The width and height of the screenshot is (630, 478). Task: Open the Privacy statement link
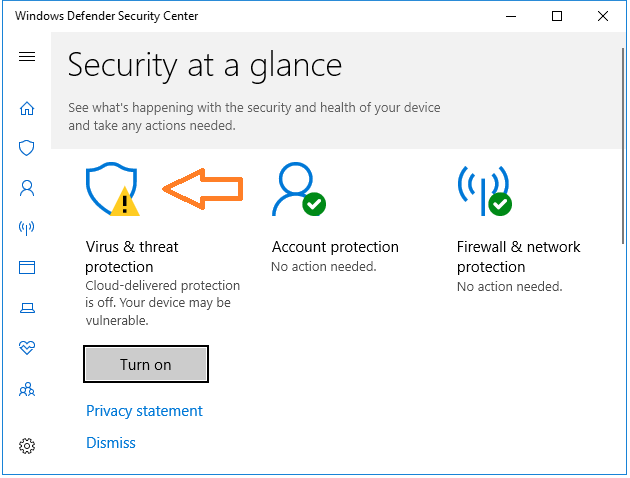144,411
